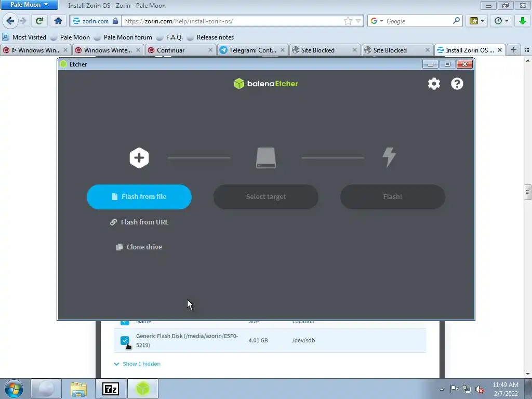Click the page vertical scrollbar thumb

(x=527, y=192)
